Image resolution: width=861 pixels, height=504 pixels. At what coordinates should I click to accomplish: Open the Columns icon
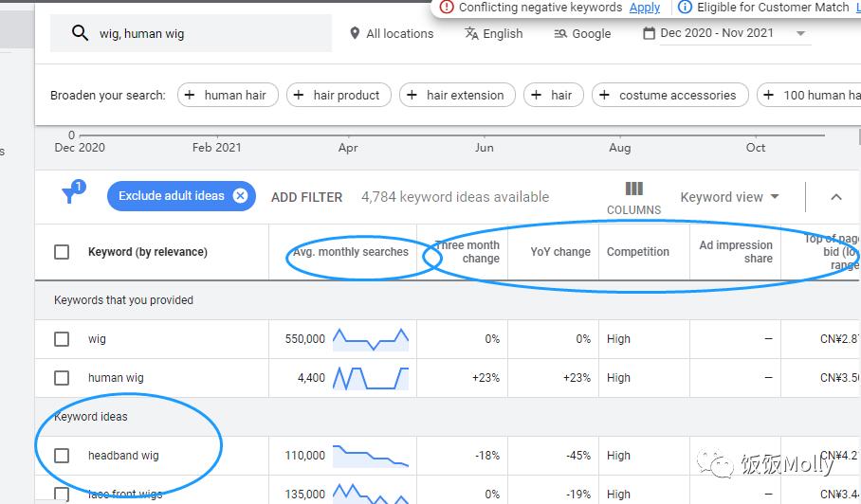pyautogui.click(x=633, y=189)
